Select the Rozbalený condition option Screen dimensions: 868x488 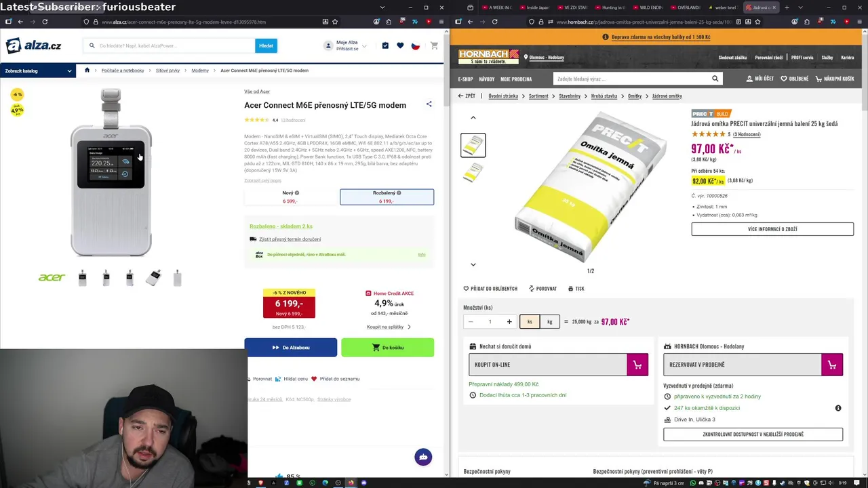point(387,197)
